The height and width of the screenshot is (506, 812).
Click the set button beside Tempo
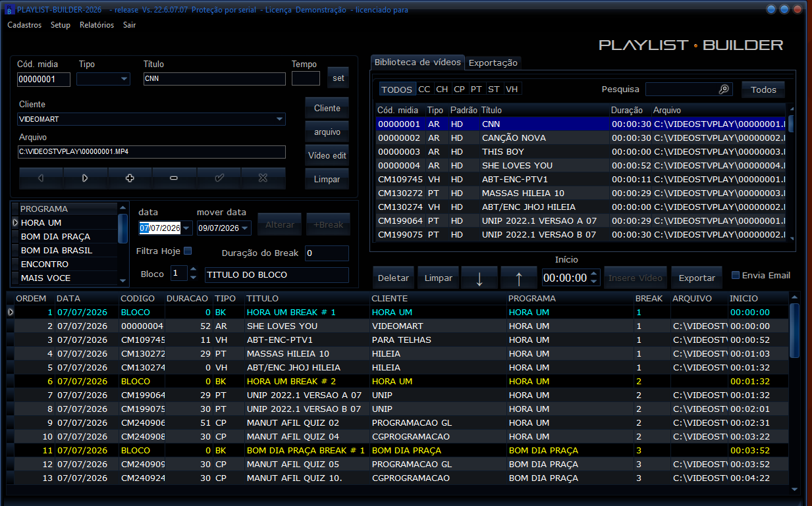point(338,78)
